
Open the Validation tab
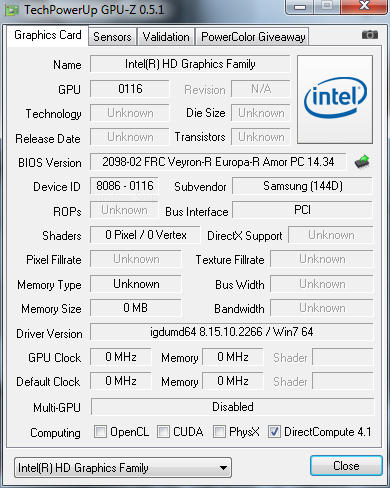point(166,37)
